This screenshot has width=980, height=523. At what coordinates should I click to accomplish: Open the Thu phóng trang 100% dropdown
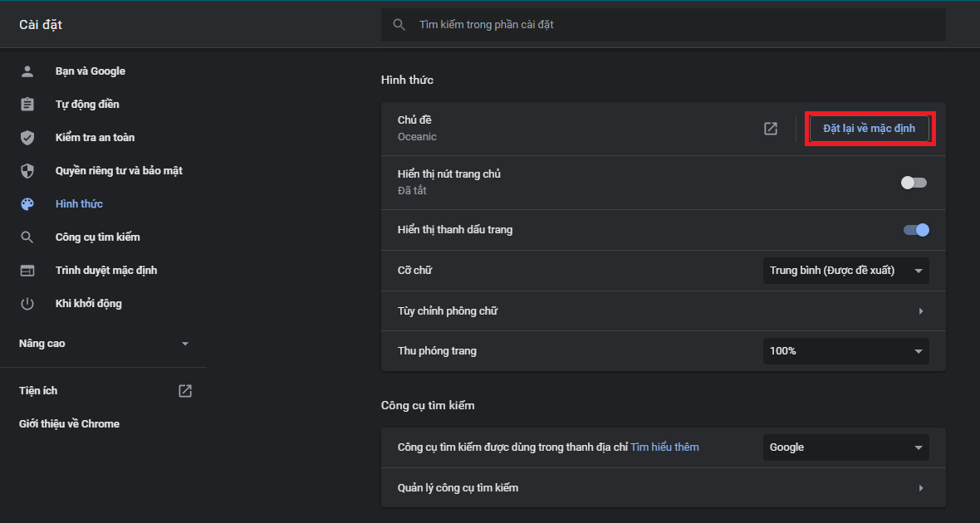click(845, 351)
